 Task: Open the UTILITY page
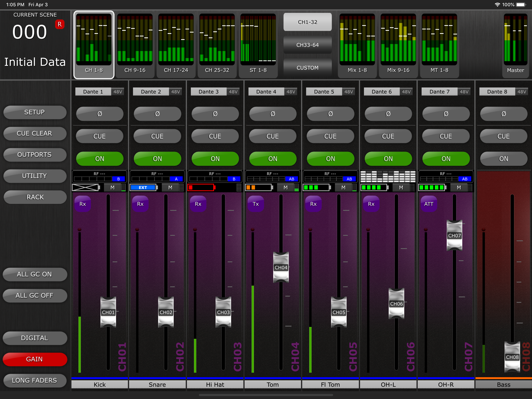pos(35,176)
